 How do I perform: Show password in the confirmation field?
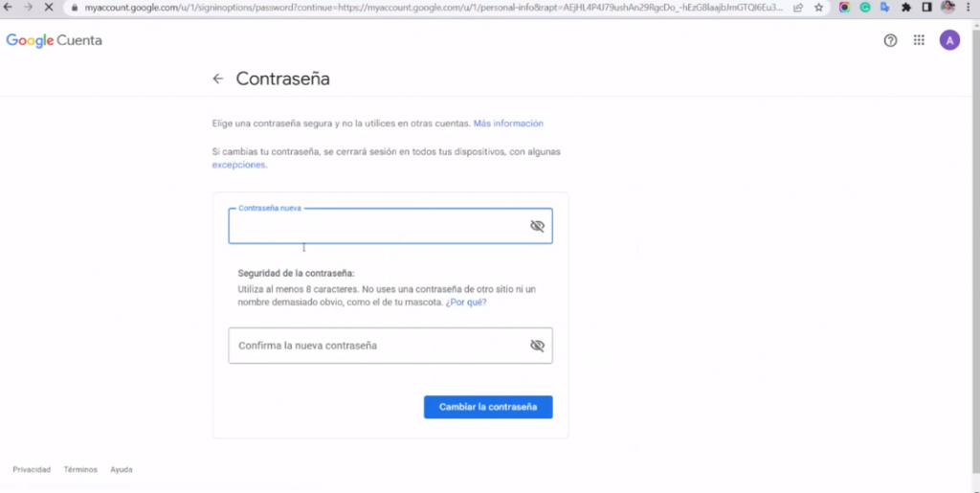coord(537,346)
